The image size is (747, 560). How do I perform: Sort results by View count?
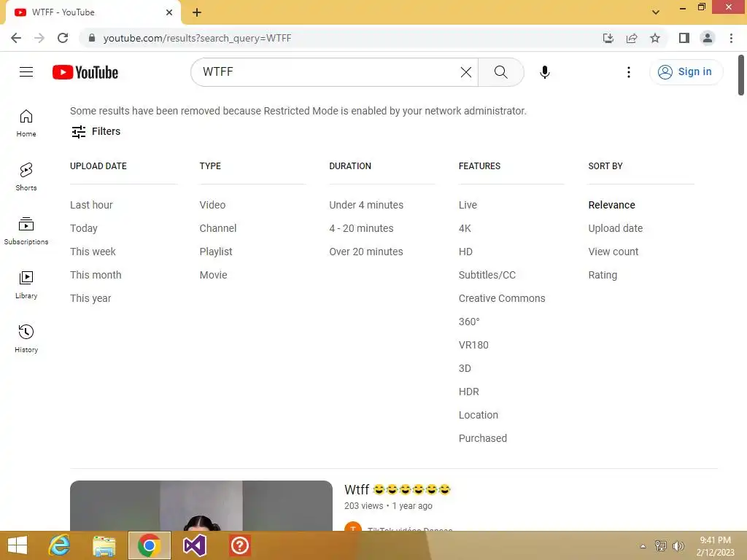pos(614,252)
